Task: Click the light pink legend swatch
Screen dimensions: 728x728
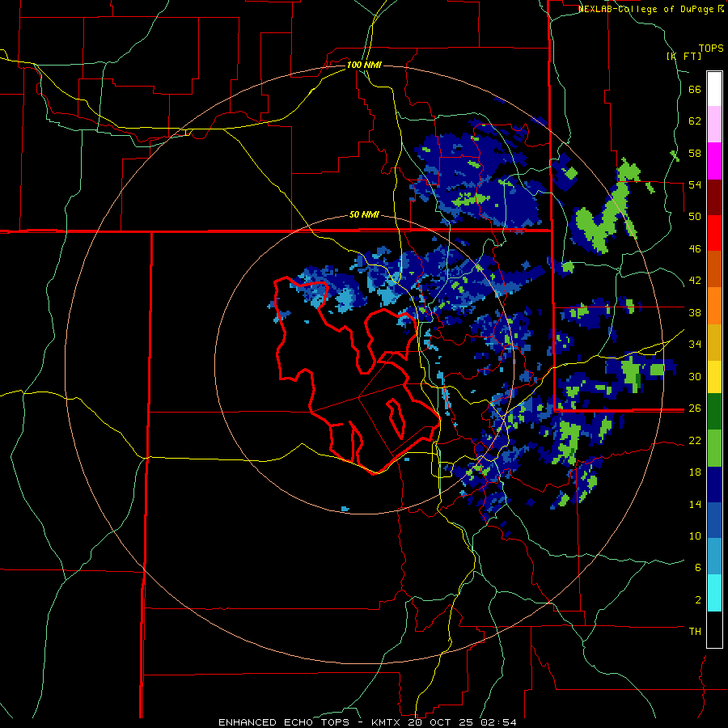Action: 714,124
